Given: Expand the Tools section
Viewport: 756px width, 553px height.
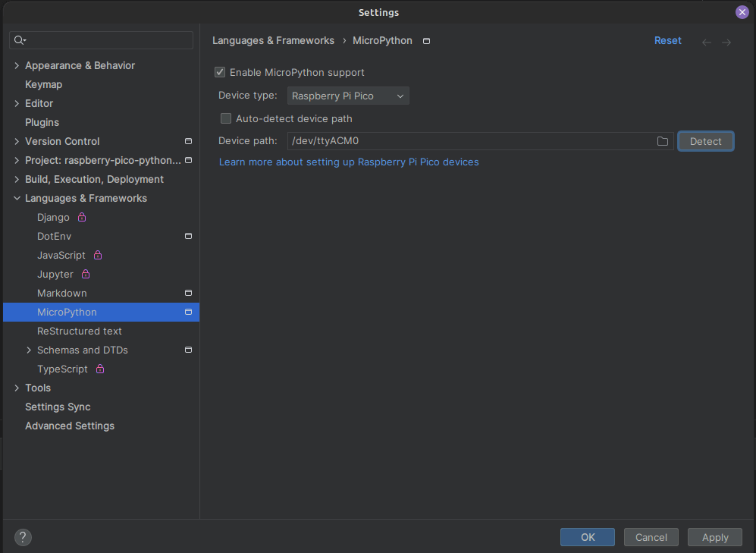Looking at the screenshot, I should click(x=17, y=388).
